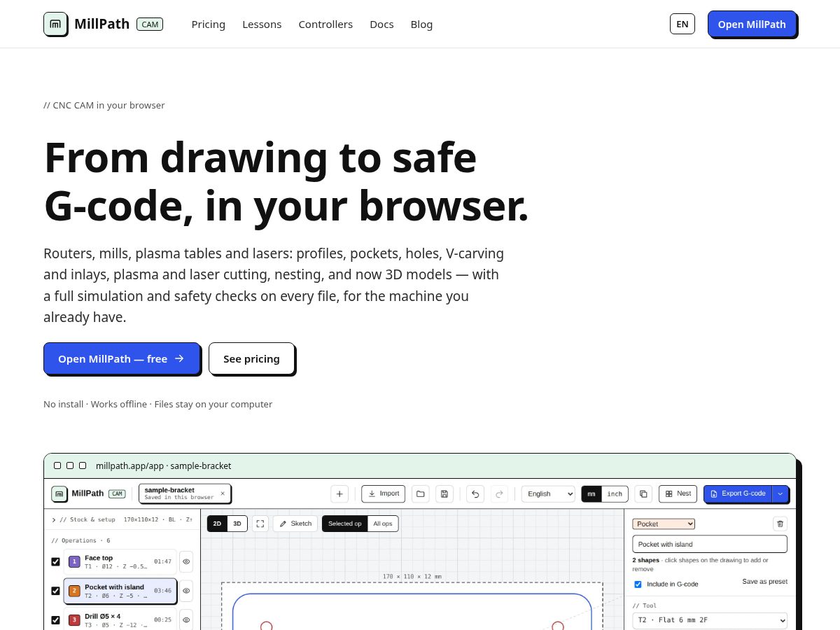840x630 pixels.
Task: Click Open MillPath — free button
Action: click(122, 358)
